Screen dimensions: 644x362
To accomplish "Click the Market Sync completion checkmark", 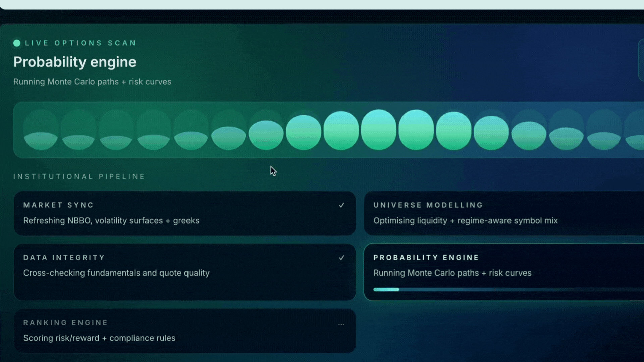I will (x=342, y=205).
